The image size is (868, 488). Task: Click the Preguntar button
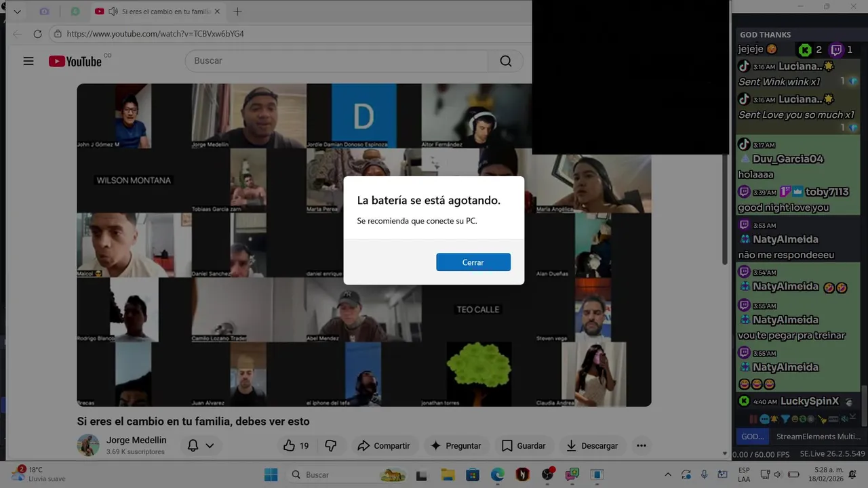point(456,445)
